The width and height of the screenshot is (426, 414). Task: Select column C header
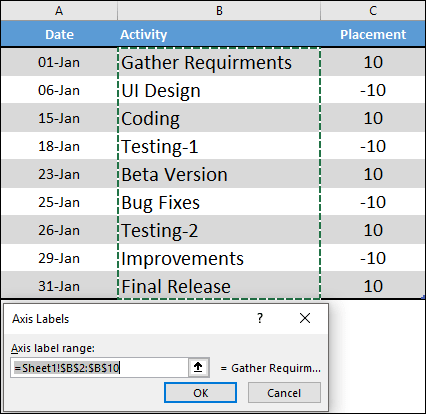click(373, 11)
